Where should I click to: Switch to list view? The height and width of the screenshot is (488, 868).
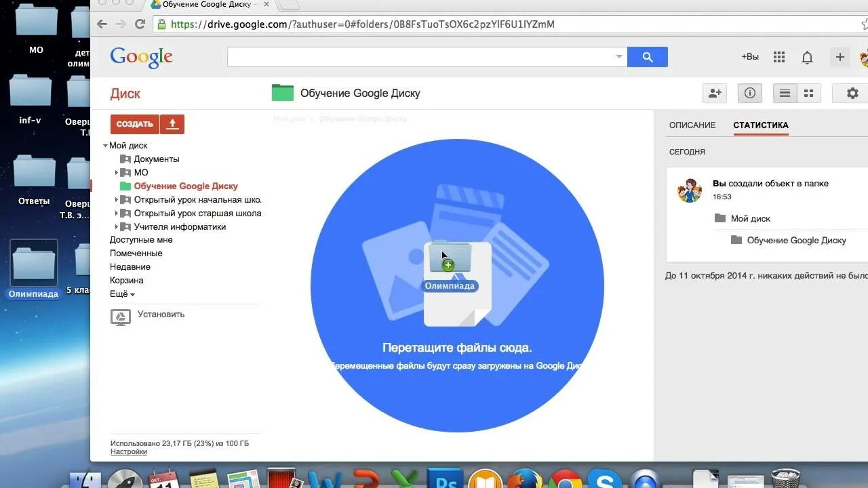point(785,94)
